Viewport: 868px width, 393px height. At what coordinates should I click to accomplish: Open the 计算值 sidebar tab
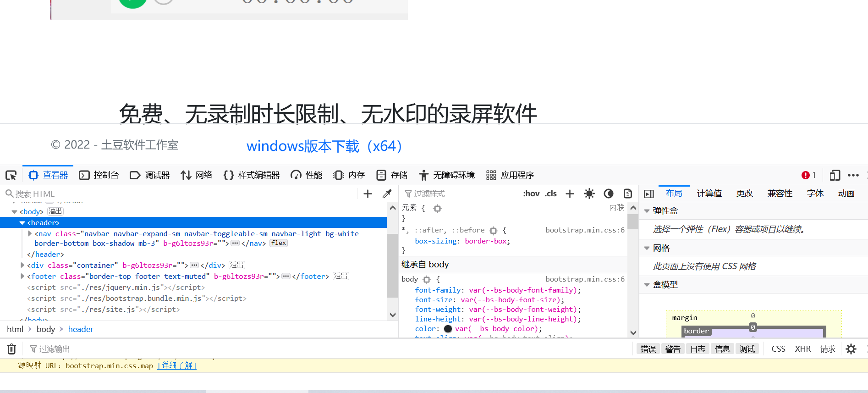[x=709, y=194]
